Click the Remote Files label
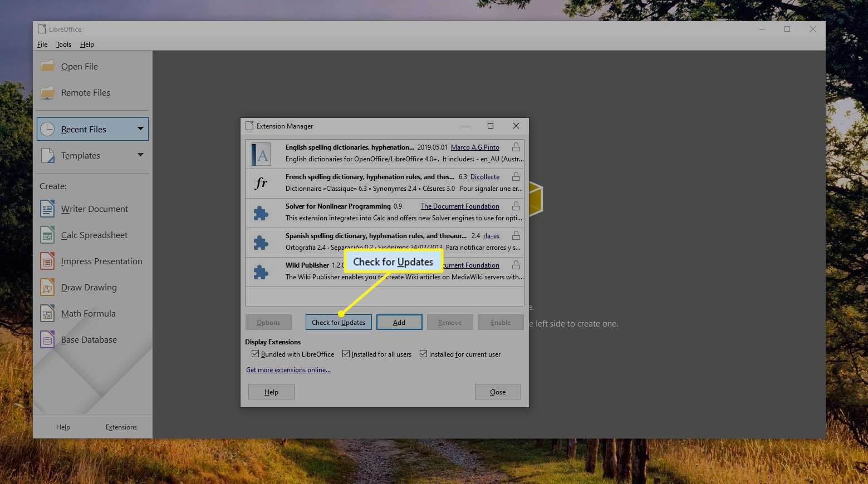This screenshot has height=484, width=868. click(x=86, y=93)
